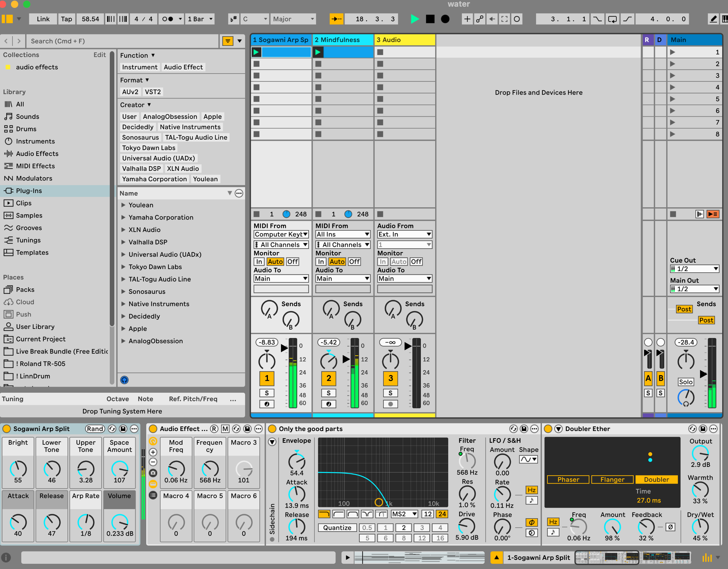Toggle the Only the good parts device activator

(272, 429)
